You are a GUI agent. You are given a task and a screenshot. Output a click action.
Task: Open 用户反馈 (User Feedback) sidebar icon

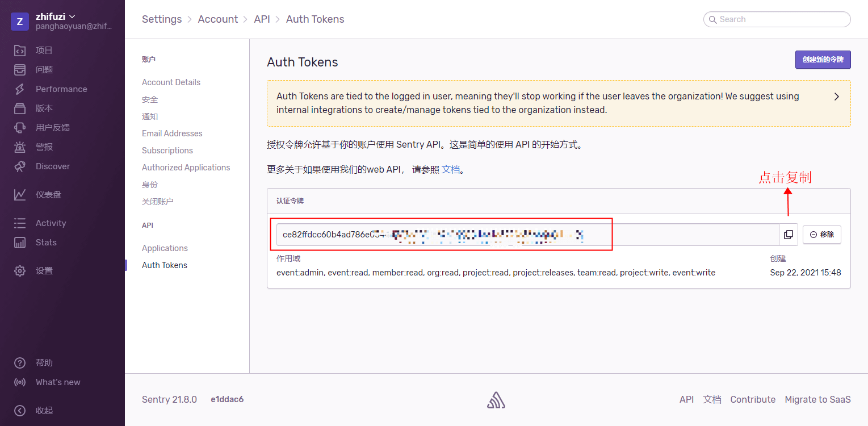pyautogui.click(x=20, y=128)
